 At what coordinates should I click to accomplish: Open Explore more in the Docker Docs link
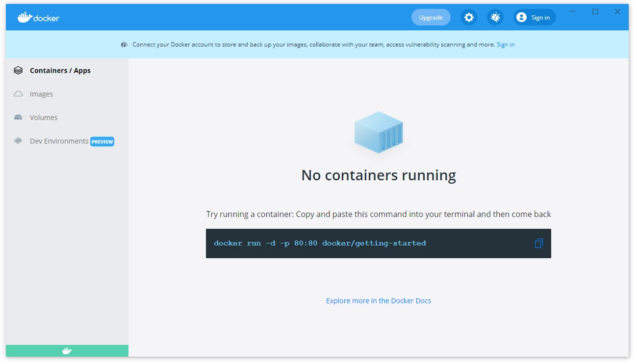pos(378,301)
